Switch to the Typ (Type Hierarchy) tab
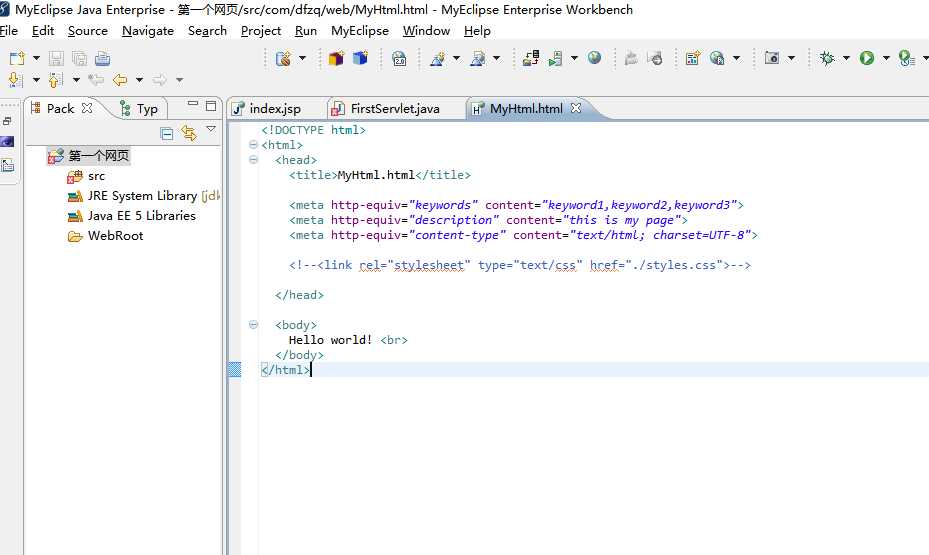This screenshot has height=555, width=929. 147,109
